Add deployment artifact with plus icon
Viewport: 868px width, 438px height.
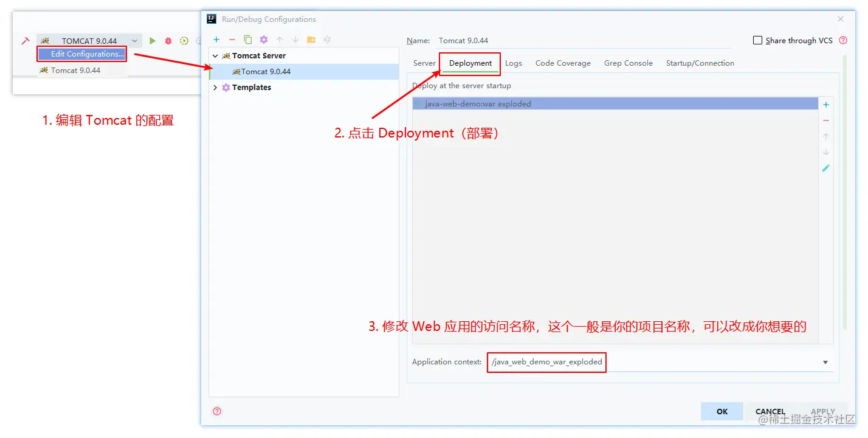[826, 105]
